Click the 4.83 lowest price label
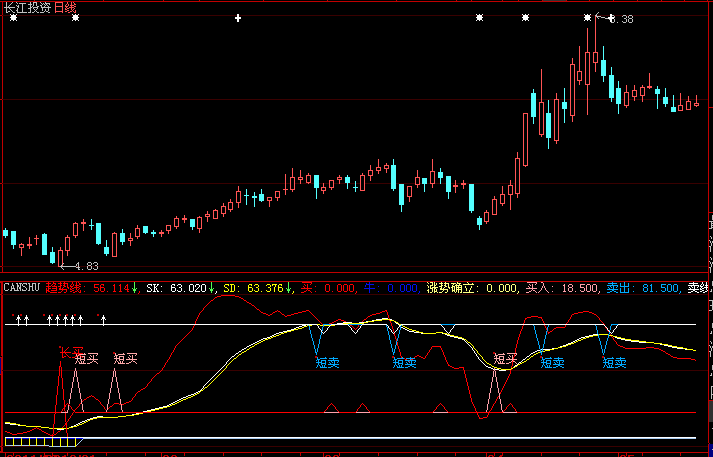The image size is (713, 457). 85,266
